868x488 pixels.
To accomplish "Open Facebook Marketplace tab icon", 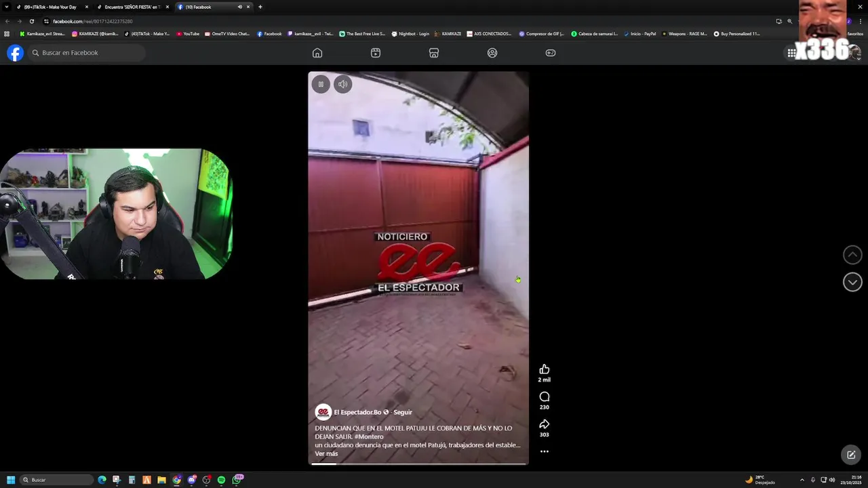I will pos(434,53).
